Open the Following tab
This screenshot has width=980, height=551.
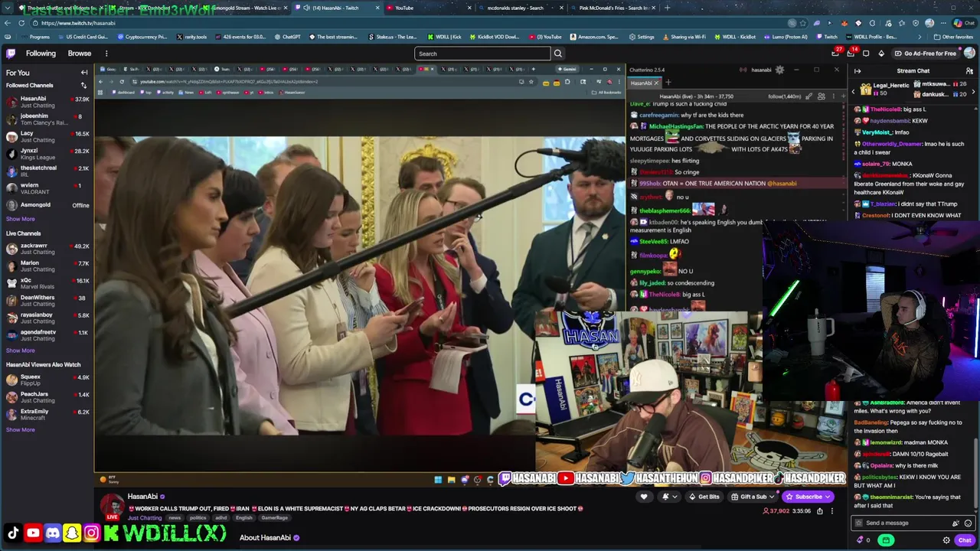coord(41,54)
